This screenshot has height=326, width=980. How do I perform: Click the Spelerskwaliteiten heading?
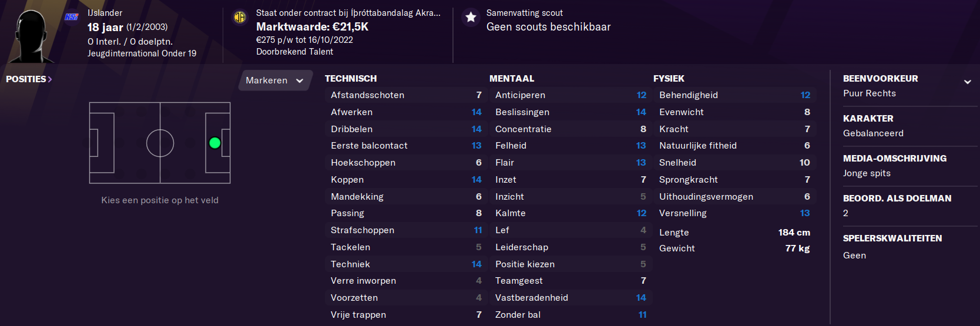892,238
